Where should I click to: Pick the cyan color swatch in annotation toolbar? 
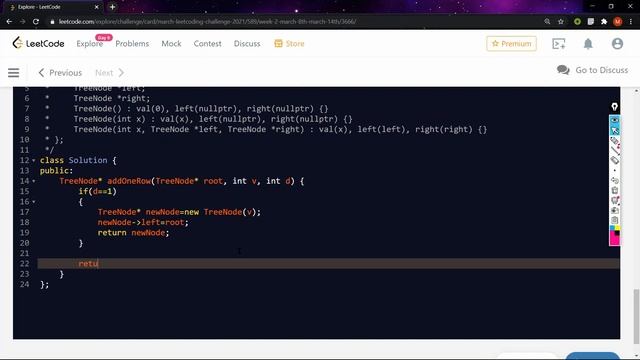click(612, 229)
